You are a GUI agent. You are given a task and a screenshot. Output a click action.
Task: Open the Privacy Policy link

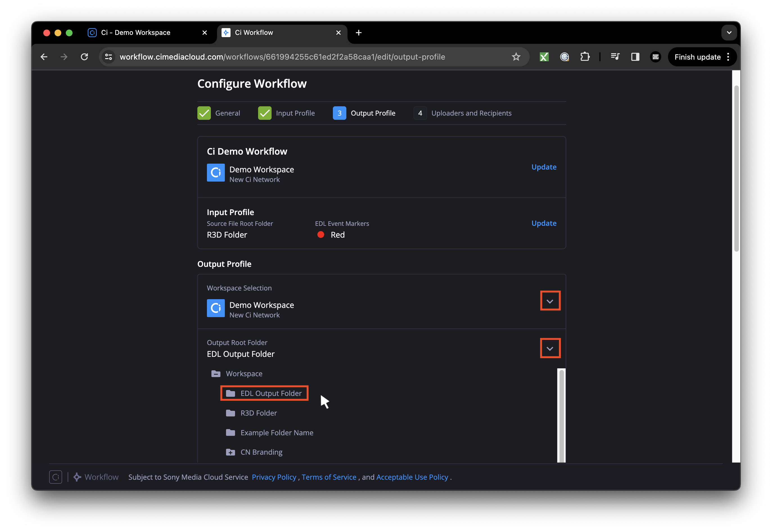coord(274,477)
